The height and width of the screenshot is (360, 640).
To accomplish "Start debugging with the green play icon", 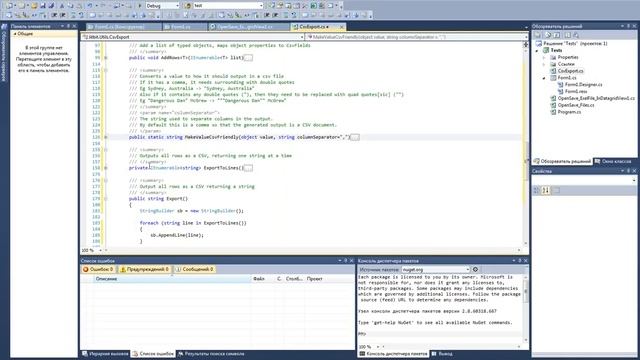I will click(x=140, y=6).
